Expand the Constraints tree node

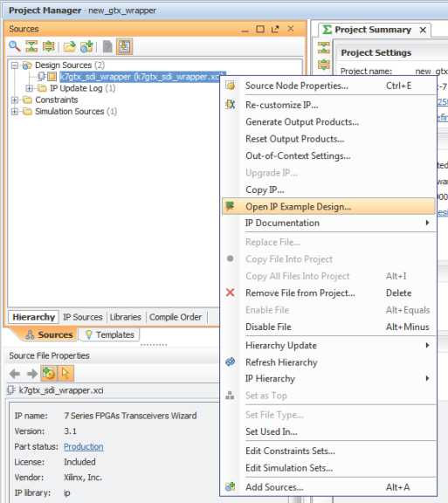coord(15,100)
